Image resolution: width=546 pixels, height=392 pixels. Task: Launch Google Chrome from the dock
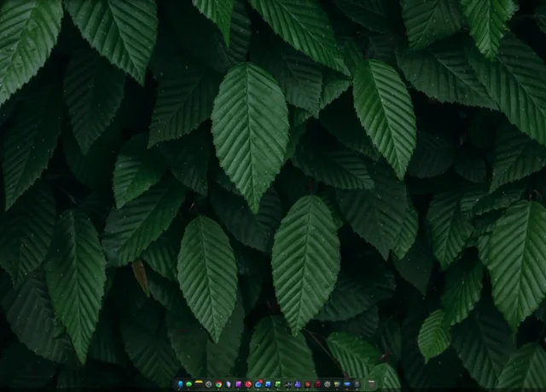point(218,384)
